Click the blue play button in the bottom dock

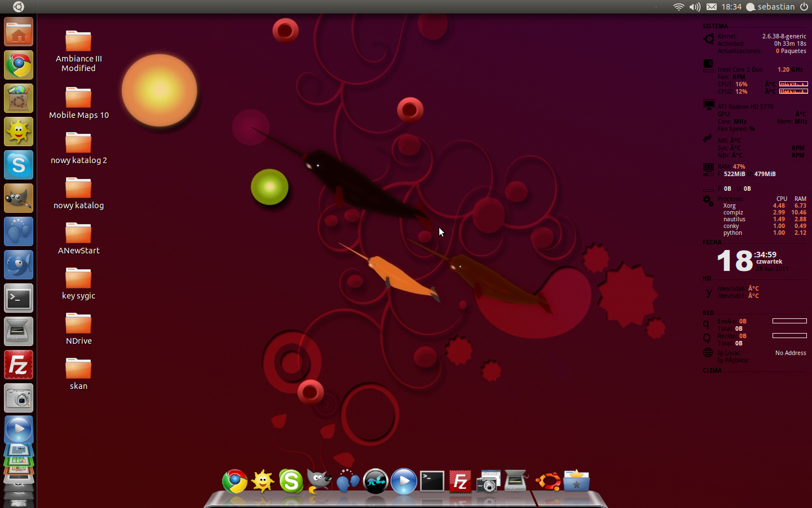click(x=404, y=481)
